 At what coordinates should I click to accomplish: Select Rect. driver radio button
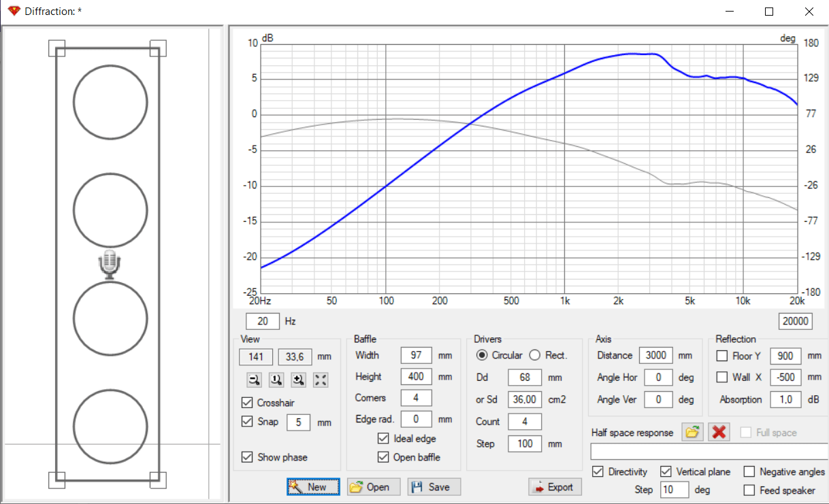(x=534, y=355)
